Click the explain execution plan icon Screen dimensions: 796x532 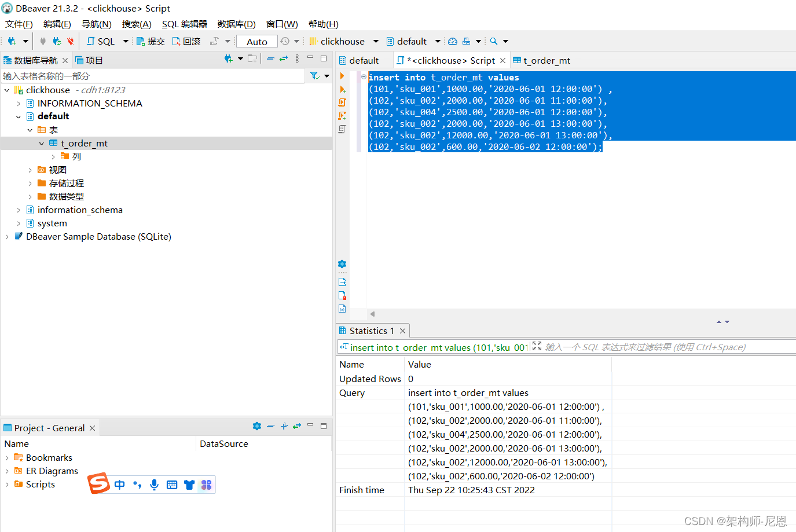[x=342, y=129]
